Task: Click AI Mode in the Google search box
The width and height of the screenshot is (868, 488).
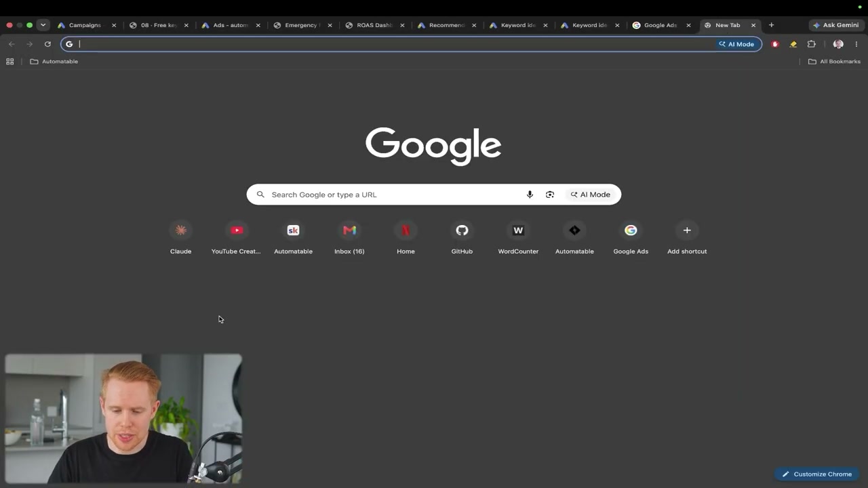Action: pyautogui.click(x=590, y=195)
